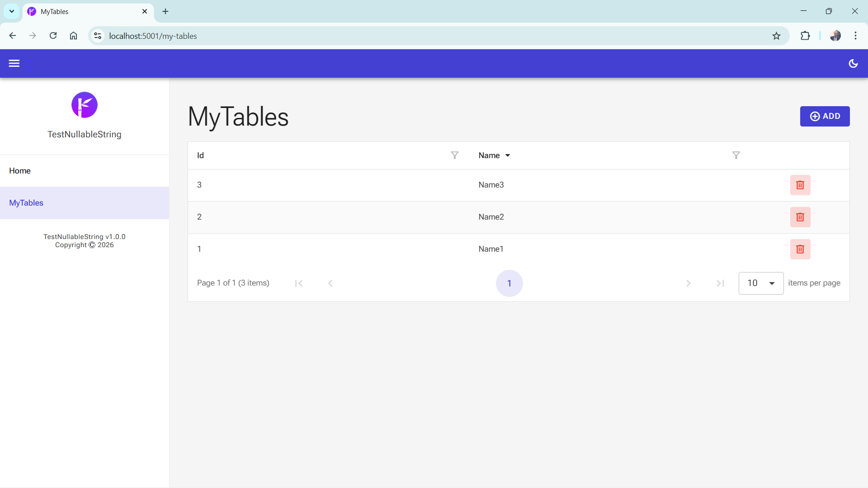Select page 1 in the pager
Screen dimensions: 868x488
tap(509, 283)
